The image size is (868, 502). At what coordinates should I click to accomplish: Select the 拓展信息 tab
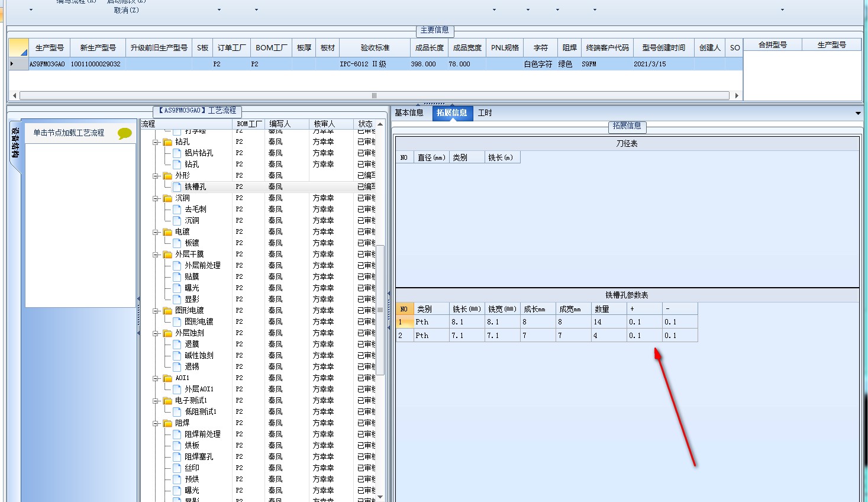452,113
